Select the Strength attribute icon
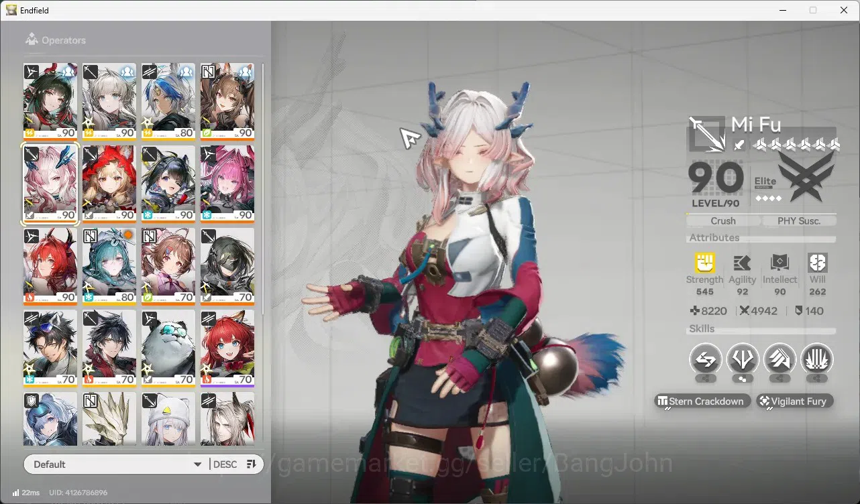Image resolution: width=860 pixels, height=504 pixels. (x=704, y=262)
